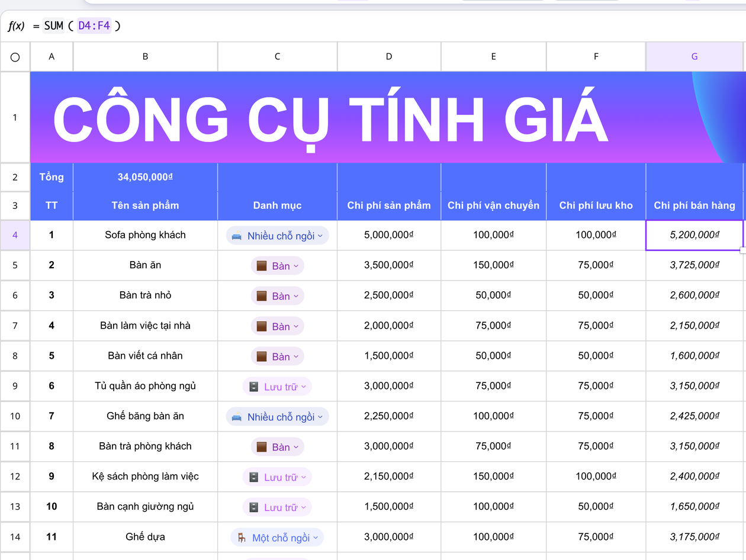Open category dropdown for Bàn trà nhỏ
Viewport: 746px width, 560px height.
click(277, 296)
